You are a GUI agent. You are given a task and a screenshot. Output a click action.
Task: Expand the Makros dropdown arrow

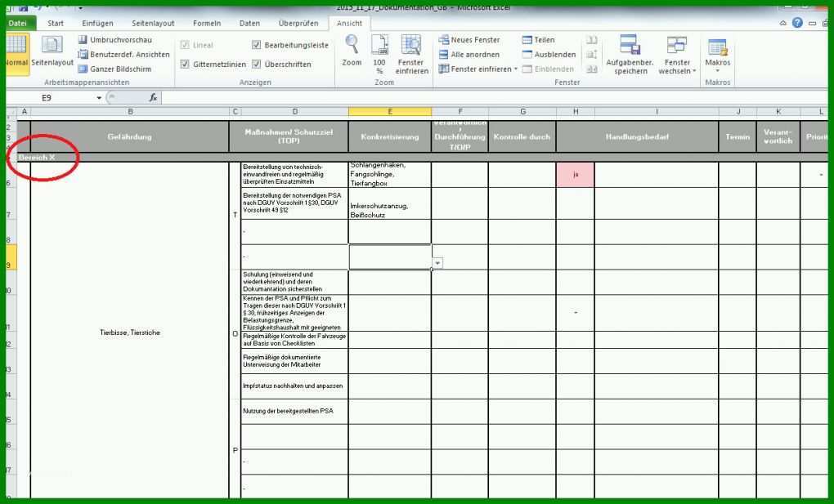718,71
